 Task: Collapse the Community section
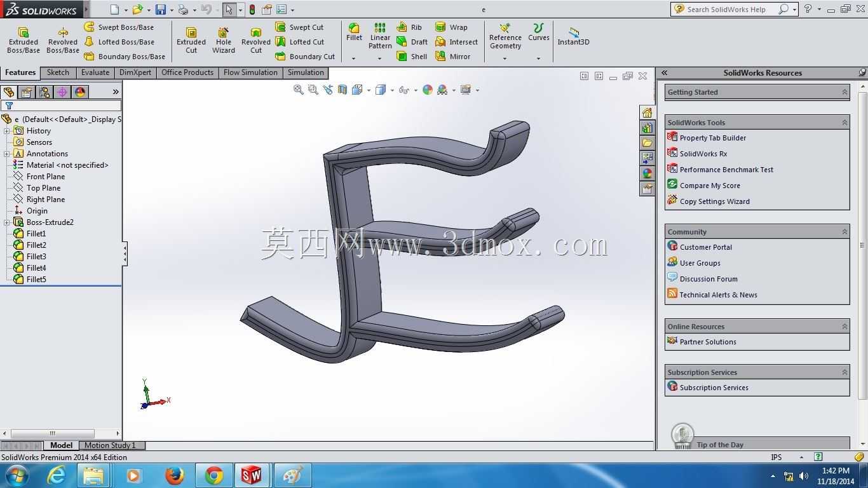(844, 232)
